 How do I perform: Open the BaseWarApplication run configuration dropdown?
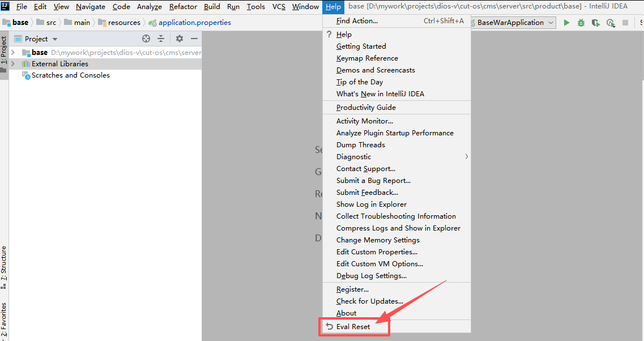pos(513,23)
